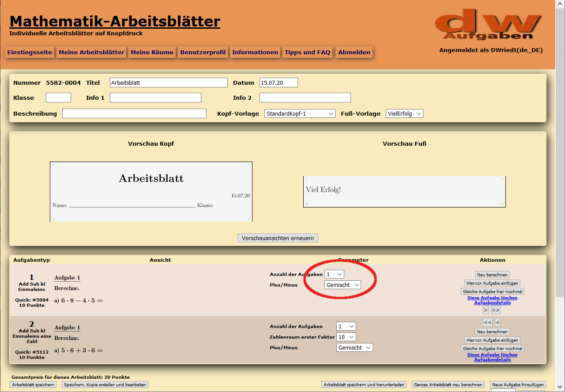The height and width of the screenshot is (392, 565).
Task: Click the Quick: #5112 text
Action: click(31, 352)
